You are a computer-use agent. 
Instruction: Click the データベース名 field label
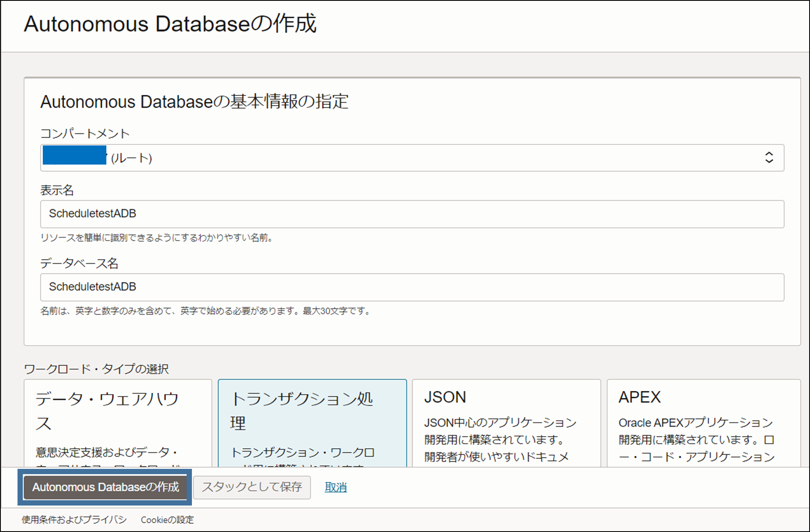point(79,264)
